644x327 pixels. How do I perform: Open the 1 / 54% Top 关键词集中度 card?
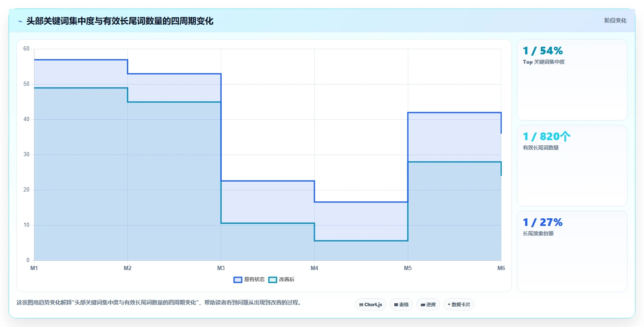(x=572, y=80)
